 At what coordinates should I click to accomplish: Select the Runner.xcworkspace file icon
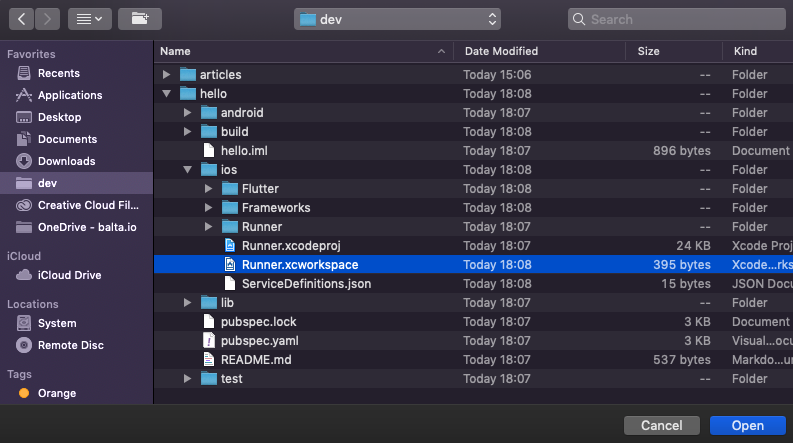click(x=230, y=264)
